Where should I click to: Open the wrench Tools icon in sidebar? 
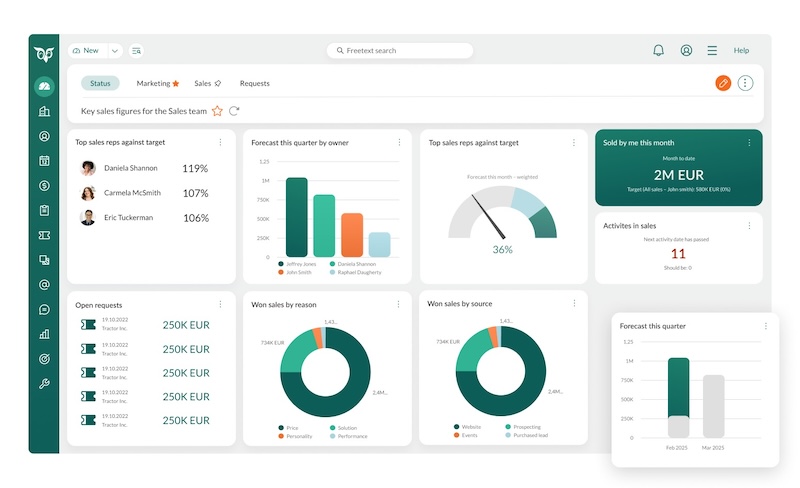(x=44, y=384)
